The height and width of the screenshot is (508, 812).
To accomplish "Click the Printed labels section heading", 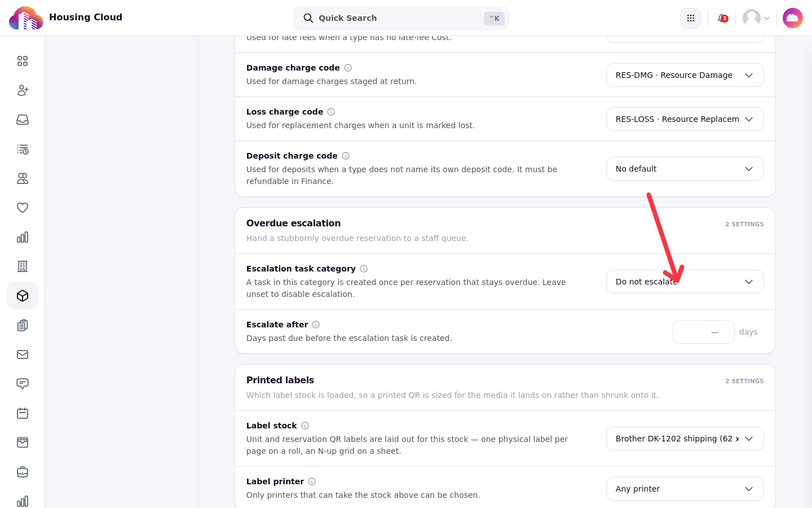I will click(280, 380).
